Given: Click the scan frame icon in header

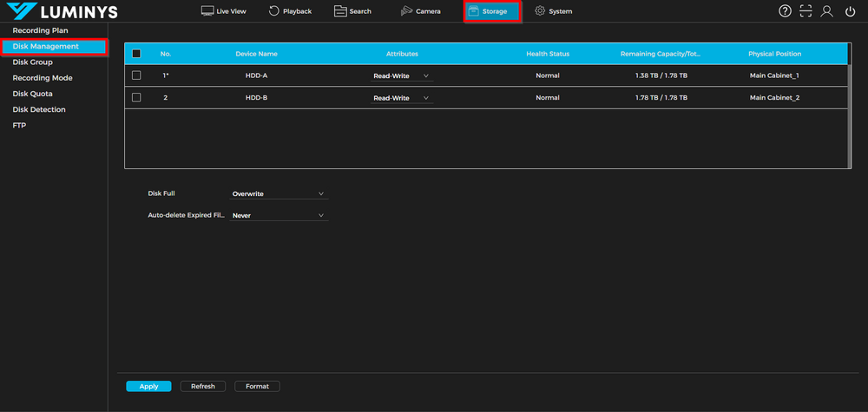Looking at the screenshot, I should tap(806, 11).
